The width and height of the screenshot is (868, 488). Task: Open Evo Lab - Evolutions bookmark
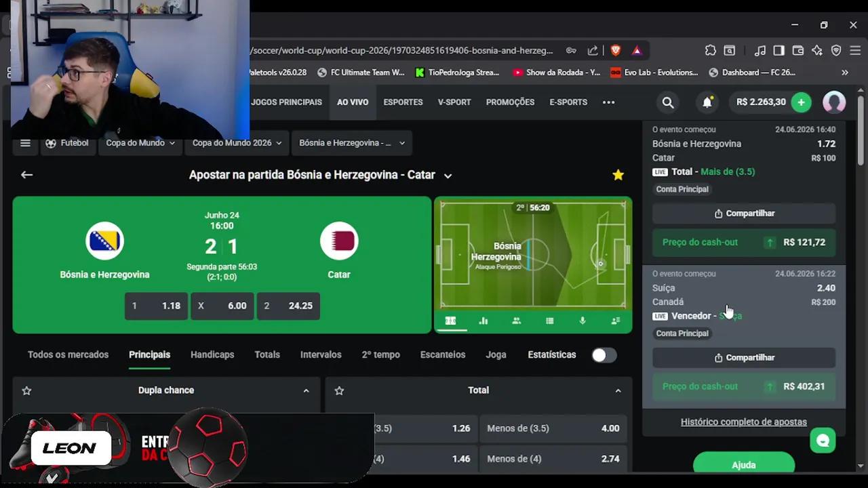coord(654,73)
